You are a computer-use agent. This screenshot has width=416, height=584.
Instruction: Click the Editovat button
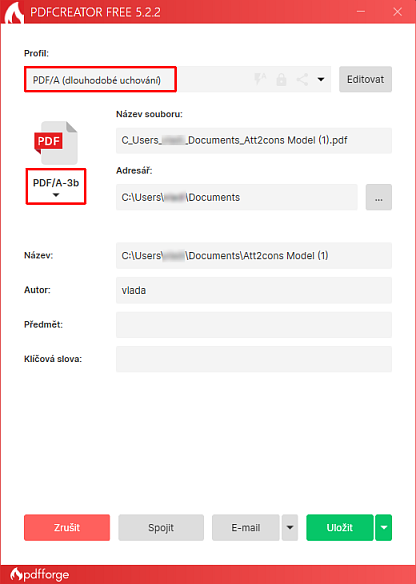pyautogui.click(x=365, y=79)
